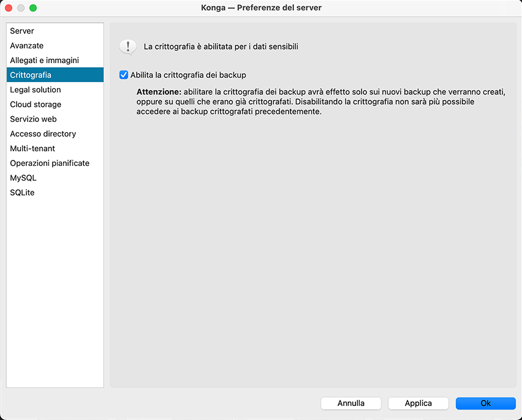The width and height of the screenshot is (522, 420).
Task: Open Operazioni pianificate settings
Action: coord(50,163)
